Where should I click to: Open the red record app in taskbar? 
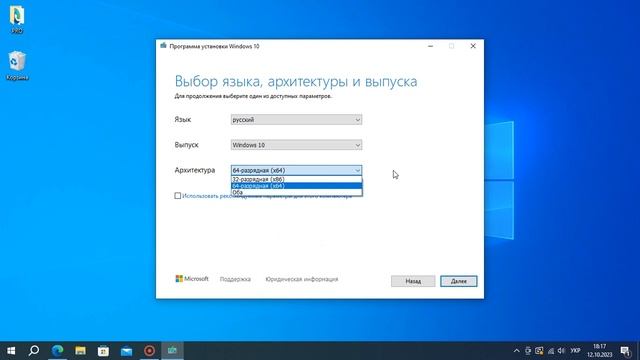(x=149, y=351)
